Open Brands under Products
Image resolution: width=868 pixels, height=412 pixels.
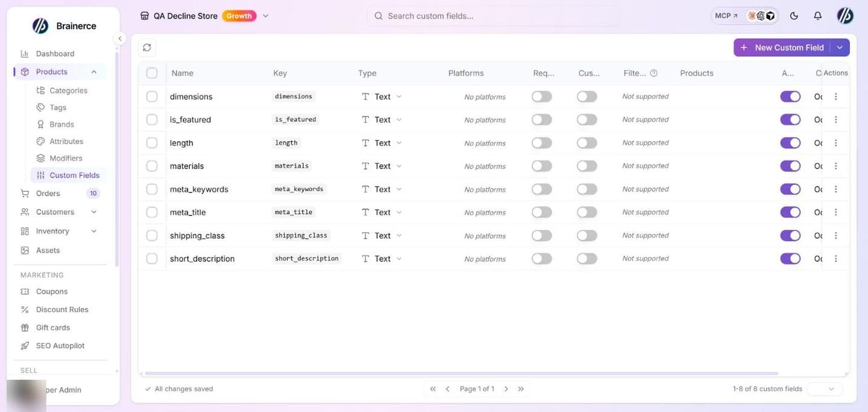click(x=61, y=124)
